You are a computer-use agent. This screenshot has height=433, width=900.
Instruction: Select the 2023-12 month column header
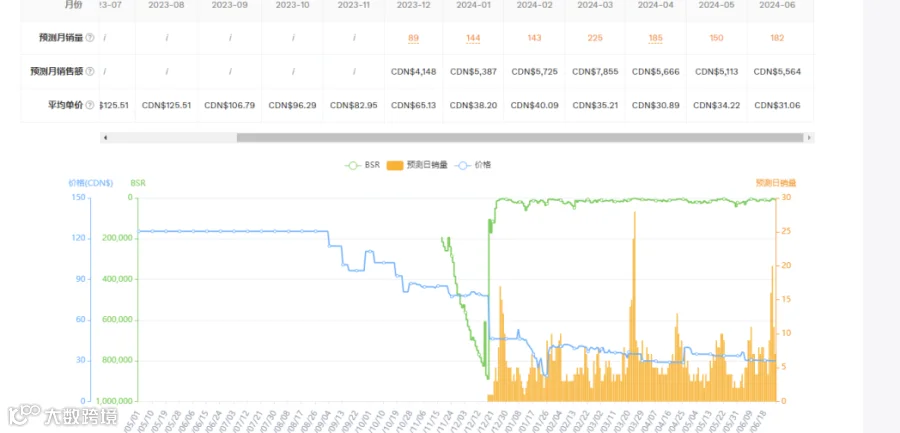pyautogui.click(x=413, y=5)
